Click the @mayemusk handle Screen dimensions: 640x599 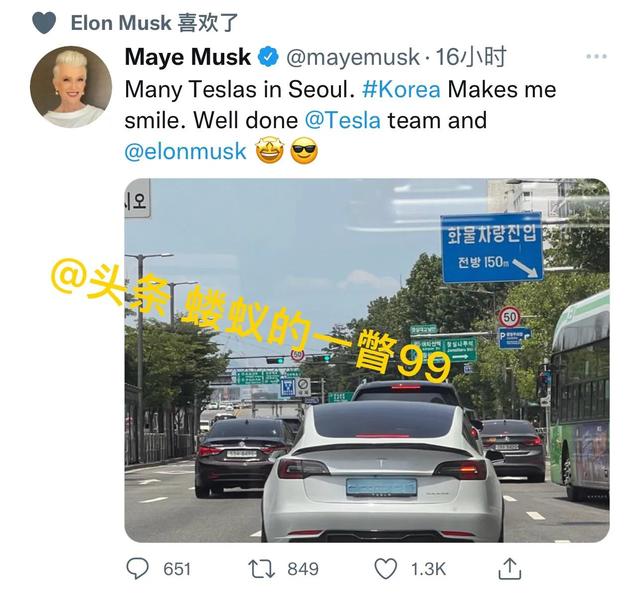pyautogui.click(x=353, y=57)
